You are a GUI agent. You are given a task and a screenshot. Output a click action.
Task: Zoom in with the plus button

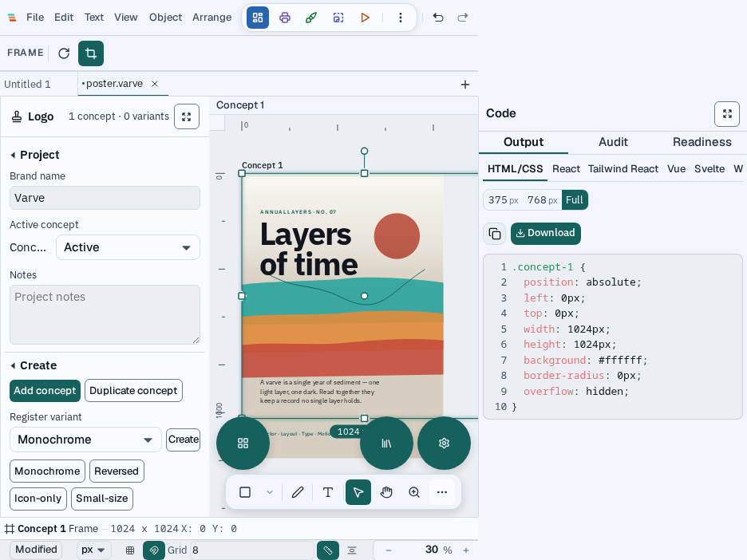coord(466,550)
